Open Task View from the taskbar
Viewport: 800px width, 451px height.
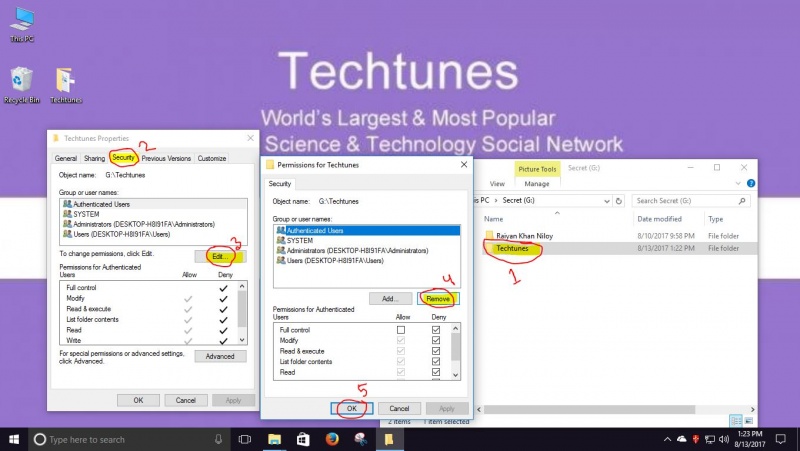(x=245, y=439)
